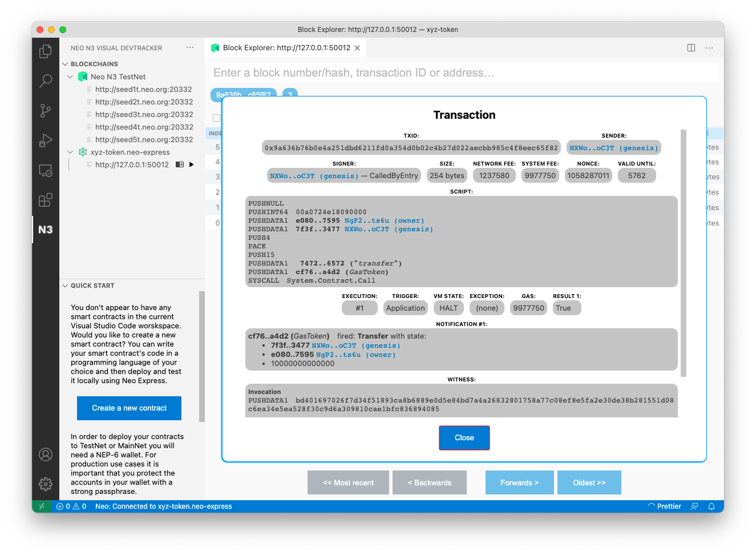Image resolution: width=756 pixels, height=555 pixels.
Task: Open the Remote Explorer view
Action: [x=46, y=170]
